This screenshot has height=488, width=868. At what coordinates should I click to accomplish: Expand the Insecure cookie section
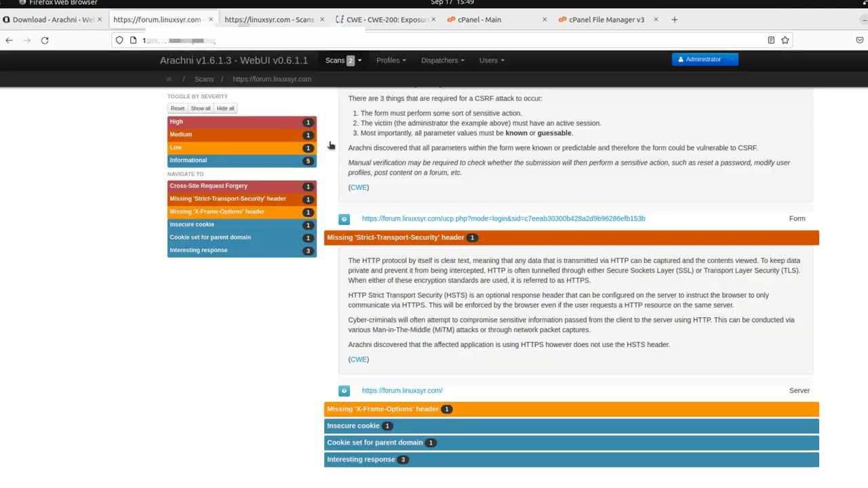click(572, 426)
